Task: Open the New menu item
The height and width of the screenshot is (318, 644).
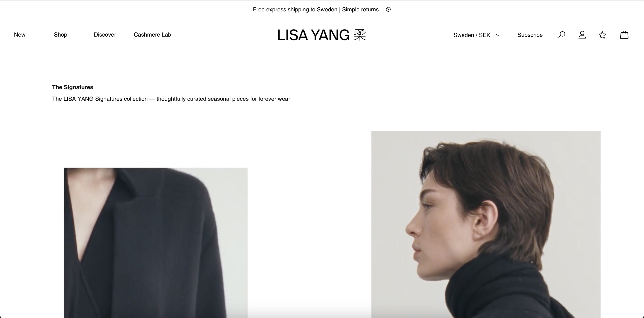Action: click(20, 35)
